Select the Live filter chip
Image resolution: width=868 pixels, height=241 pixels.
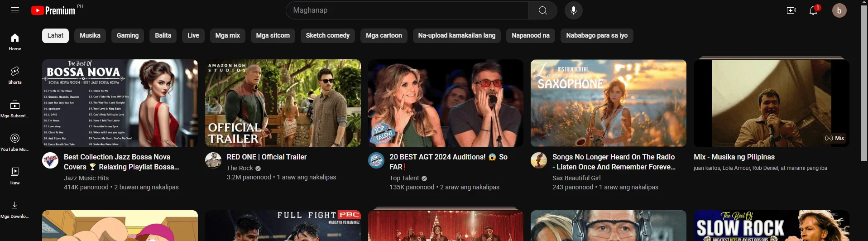[193, 35]
